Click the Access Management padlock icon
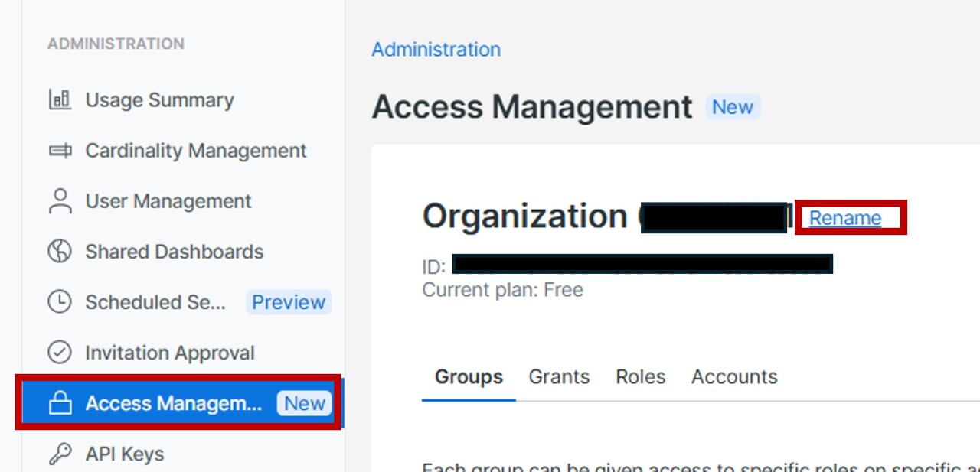 click(x=60, y=403)
